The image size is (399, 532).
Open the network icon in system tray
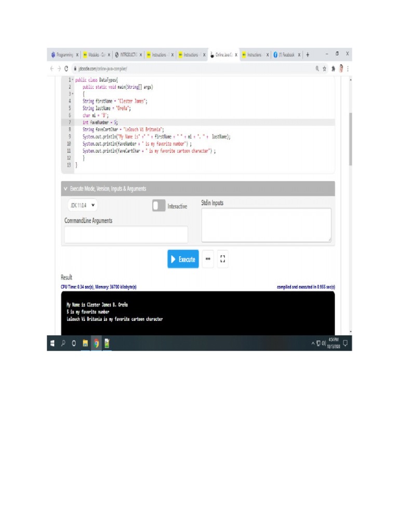click(x=318, y=343)
